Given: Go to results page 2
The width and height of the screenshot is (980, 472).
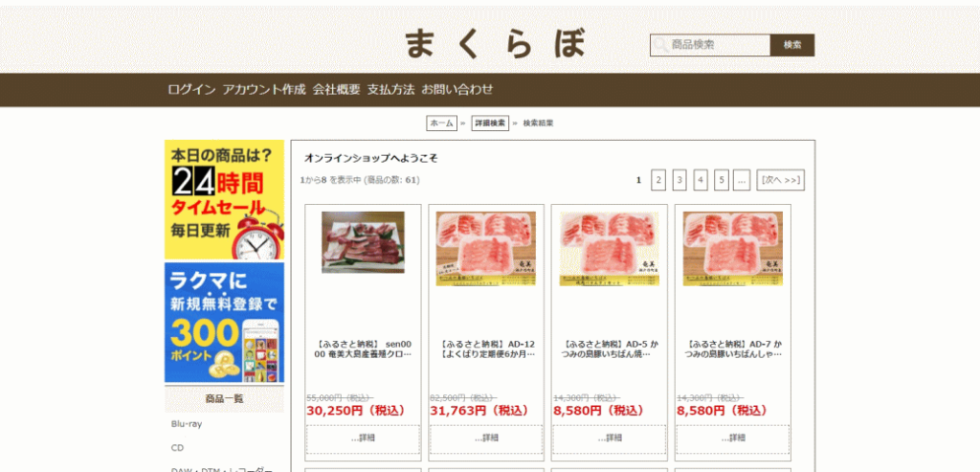Looking at the screenshot, I should tap(658, 180).
